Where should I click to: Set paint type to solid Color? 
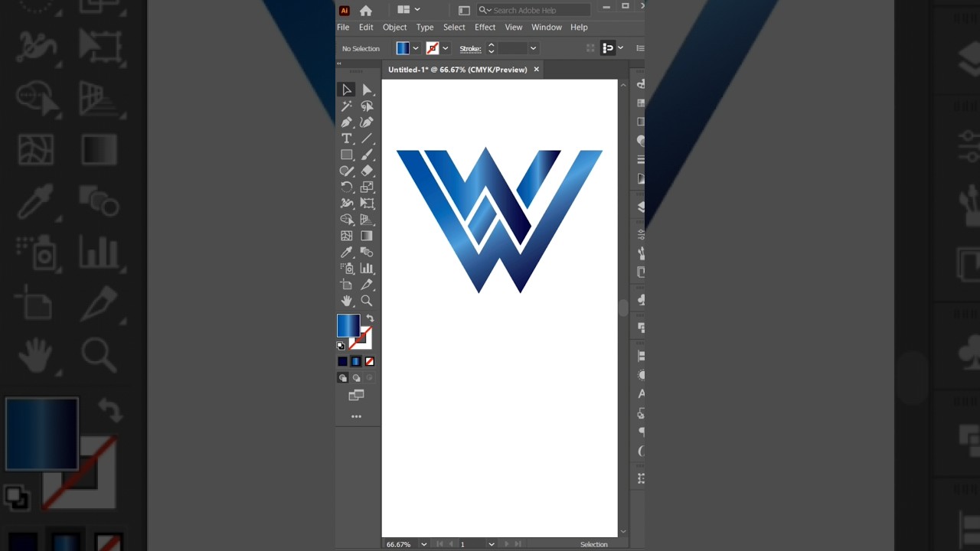pos(342,361)
